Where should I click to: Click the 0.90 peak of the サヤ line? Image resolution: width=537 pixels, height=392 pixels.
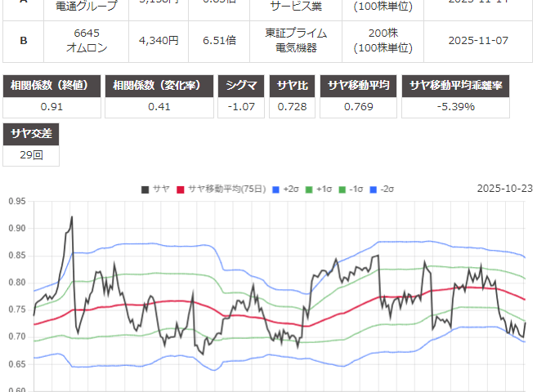click(72, 217)
